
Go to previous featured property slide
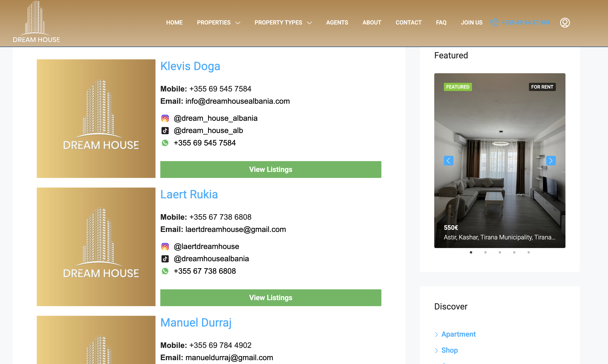[448, 161]
